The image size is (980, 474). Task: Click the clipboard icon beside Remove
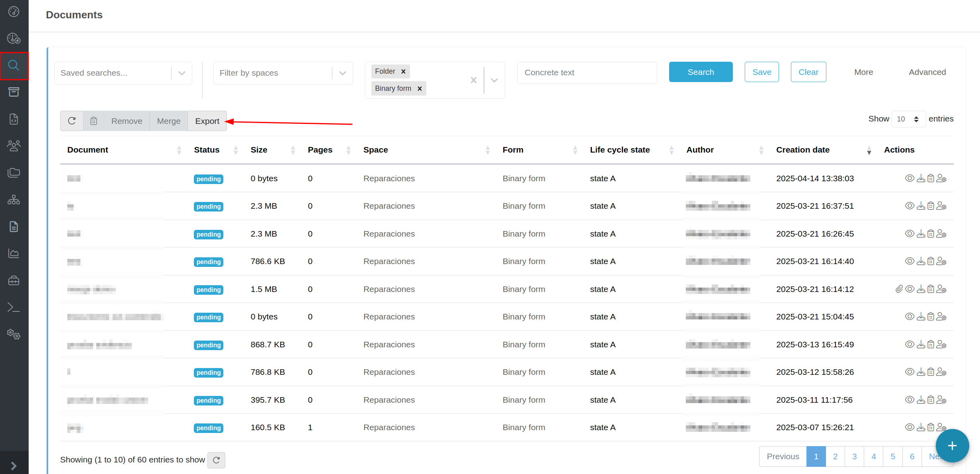point(94,121)
